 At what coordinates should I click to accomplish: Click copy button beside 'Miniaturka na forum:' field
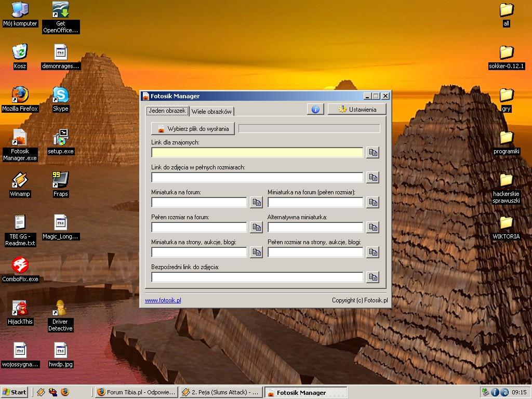[257, 203]
